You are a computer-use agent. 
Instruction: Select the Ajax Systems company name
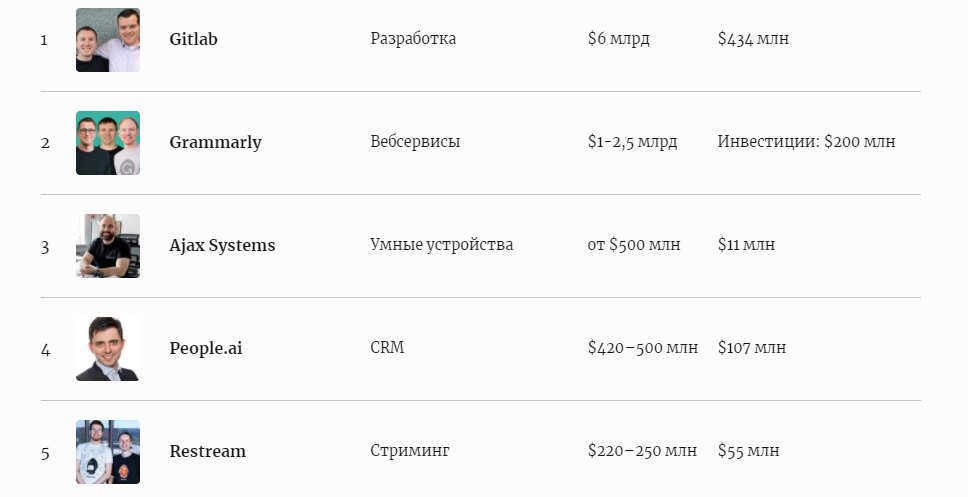pyautogui.click(x=222, y=246)
